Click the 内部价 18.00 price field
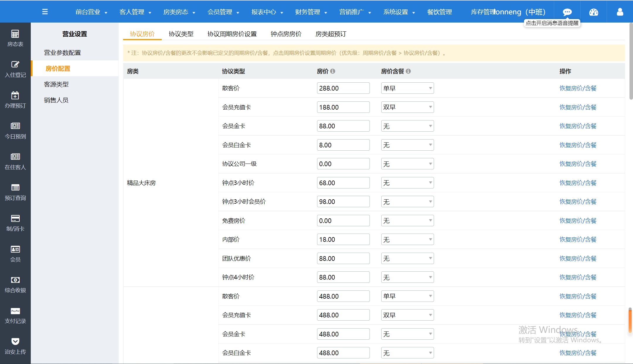The width and height of the screenshot is (633, 364). click(343, 239)
